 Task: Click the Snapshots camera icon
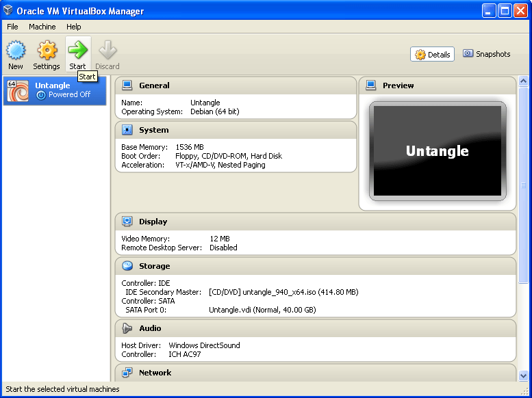[468, 53]
